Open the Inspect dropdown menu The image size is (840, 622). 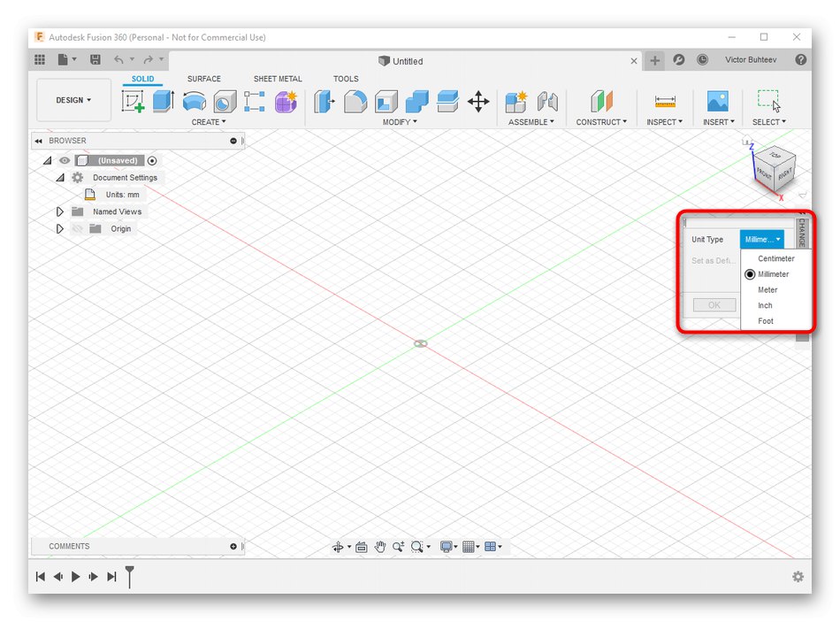(664, 122)
